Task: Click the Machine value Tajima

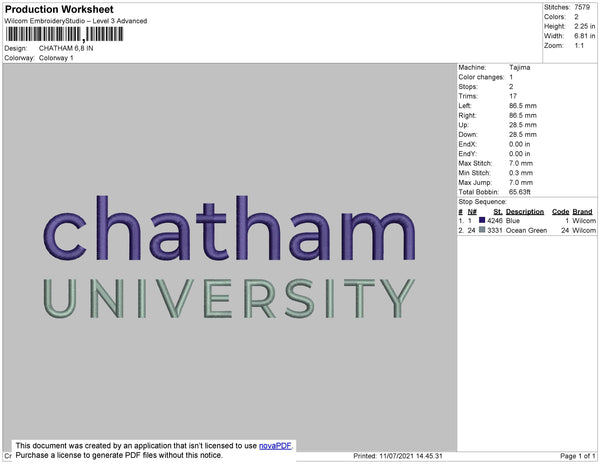Action: pyautogui.click(x=520, y=67)
